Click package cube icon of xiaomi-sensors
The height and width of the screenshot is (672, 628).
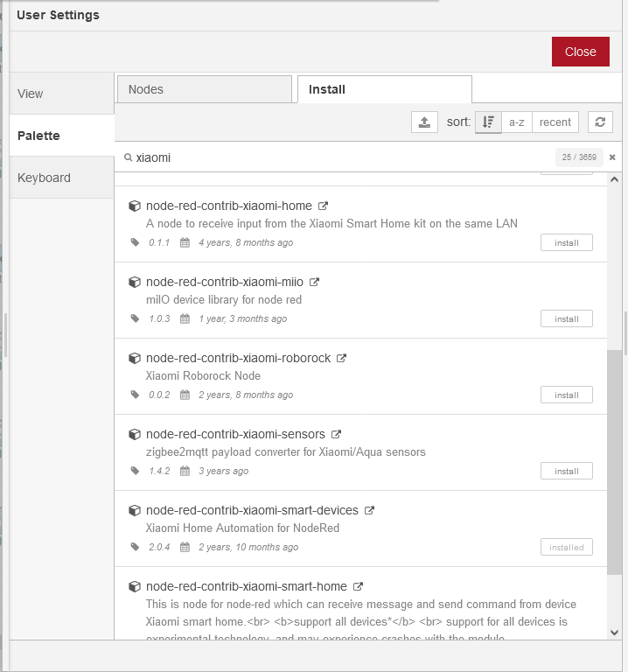pos(135,434)
